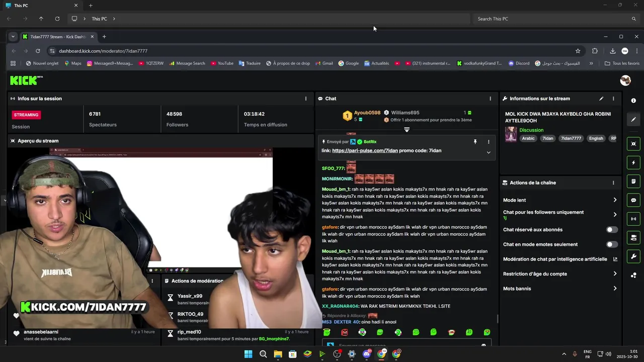Image resolution: width=644 pixels, height=362 pixels.
Task: Show more bookmarks with the chevron
Action: coord(591,63)
